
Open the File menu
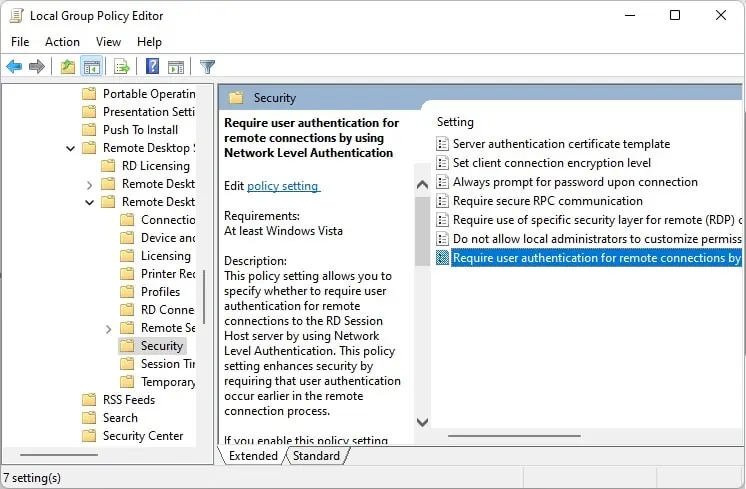coord(20,42)
